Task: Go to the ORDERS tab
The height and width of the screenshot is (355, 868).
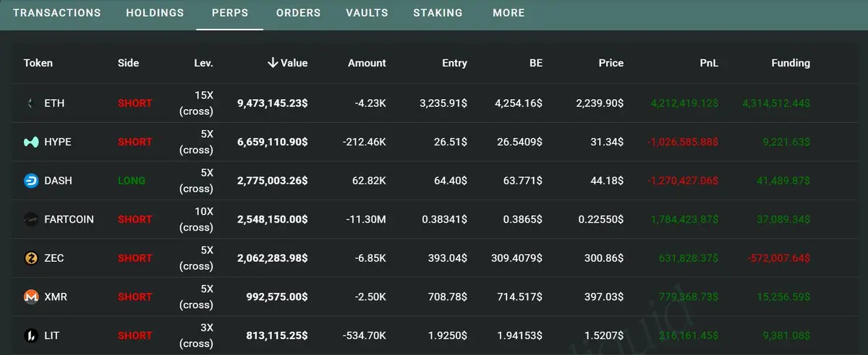Action: [x=298, y=13]
